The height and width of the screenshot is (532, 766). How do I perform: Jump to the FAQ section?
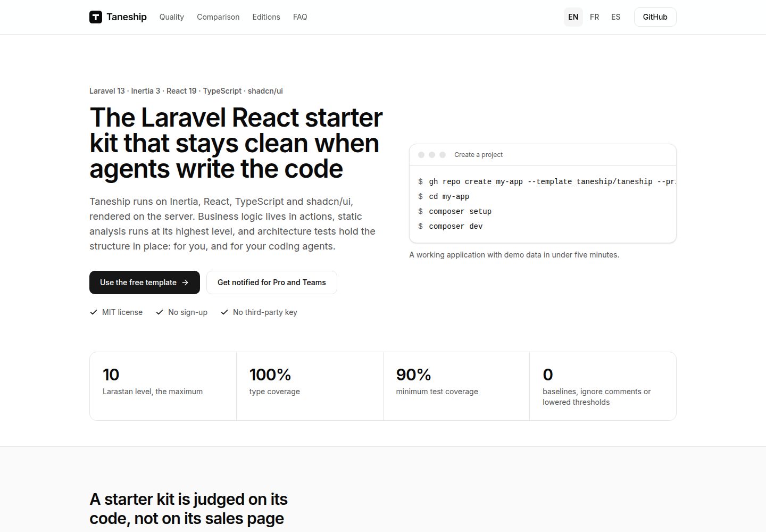coord(300,17)
